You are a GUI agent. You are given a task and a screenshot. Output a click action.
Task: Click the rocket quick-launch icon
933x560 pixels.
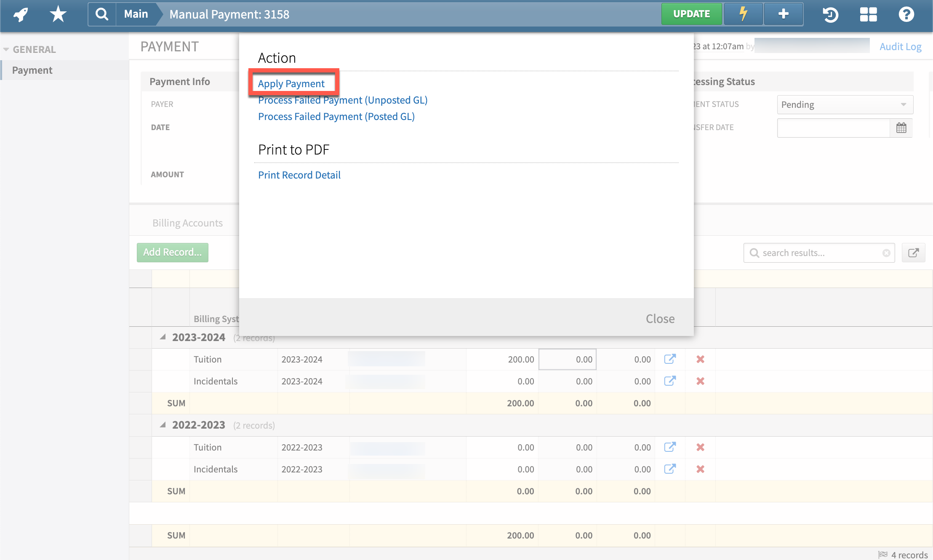tap(19, 14)
